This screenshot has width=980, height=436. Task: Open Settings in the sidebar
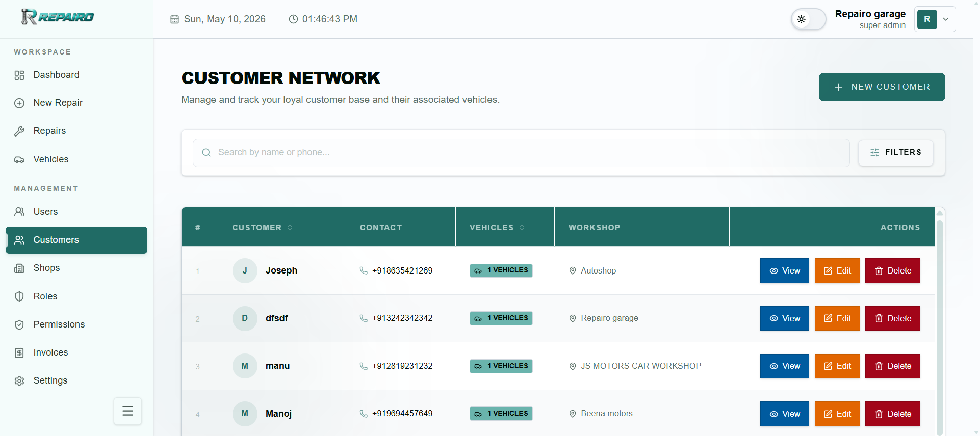click(x=76, y=380)
